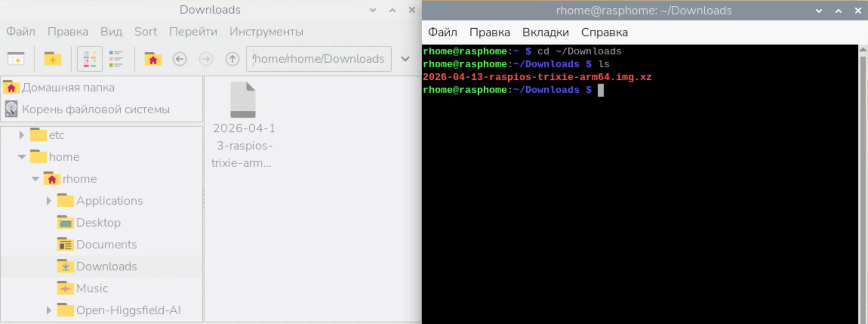Navigate forward in file manager
This screenshot has width=868, height=324.
click(206, 59)
